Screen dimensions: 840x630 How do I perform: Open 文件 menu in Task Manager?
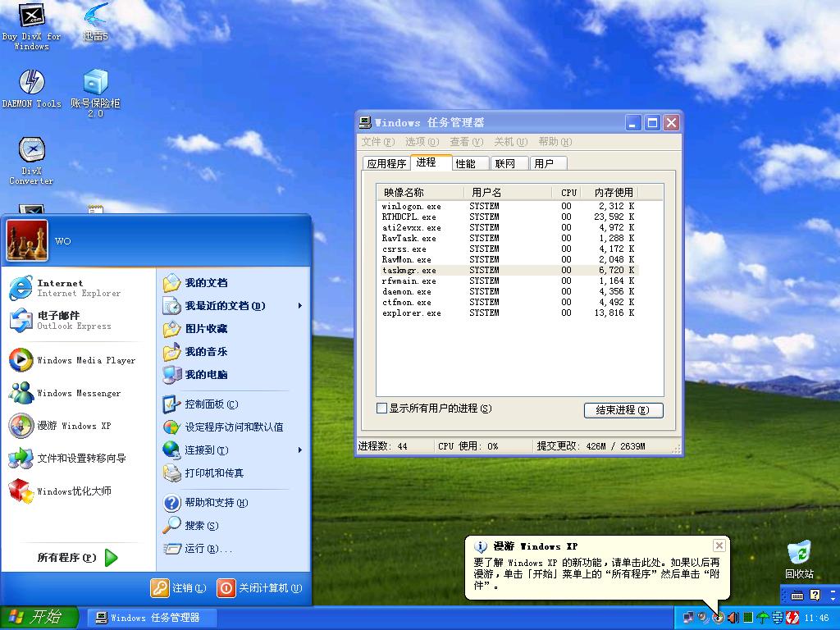pos(377,141)
